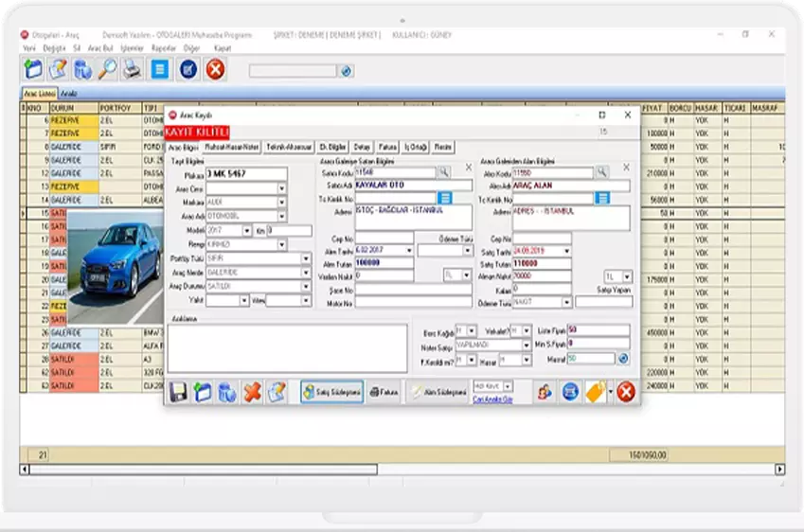804x532 pixels.
Task: Click the red X close icon in main toolbar
Action: tap(216, 69)
